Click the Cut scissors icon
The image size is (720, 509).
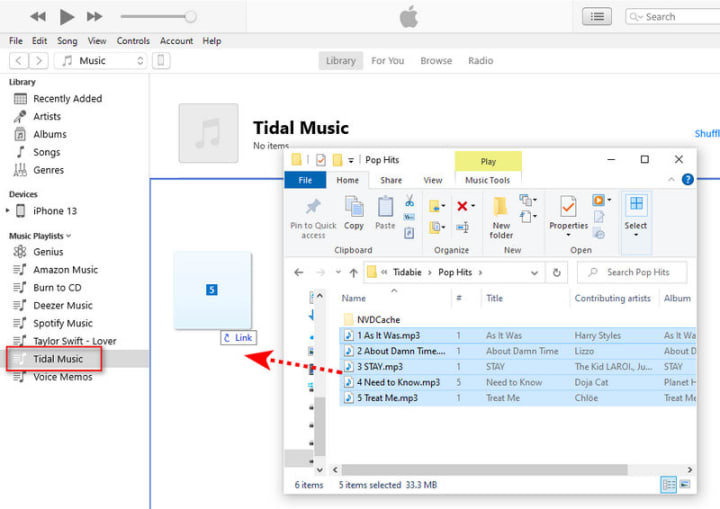point(409,200)
